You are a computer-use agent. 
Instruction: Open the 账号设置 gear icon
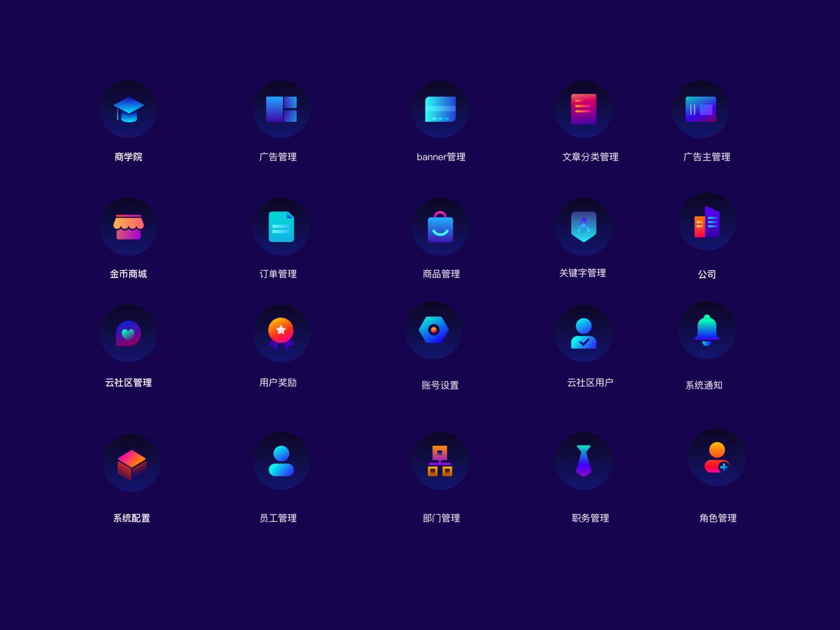[434, 330]
